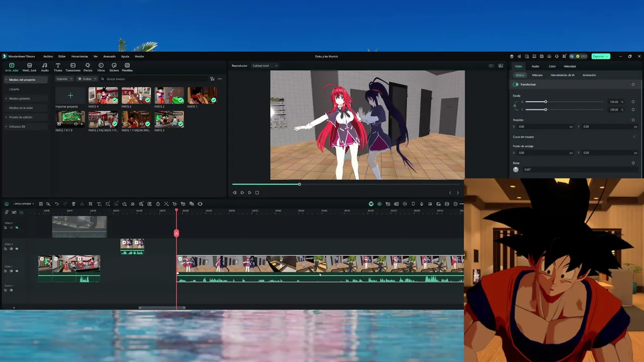The height and width of the screenshot is (362, 644).
Task: Click the Rotar keyframe diamond
Action: (x=633, y=163)
